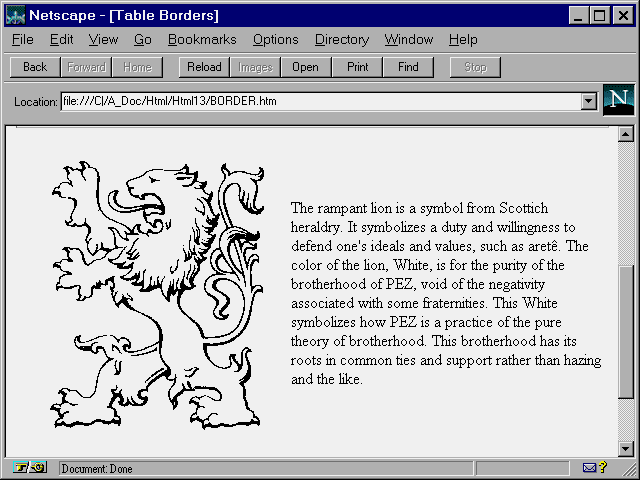Click the Find button
The height and width of the screenshot is (480, 640).
tap(408, 67)
